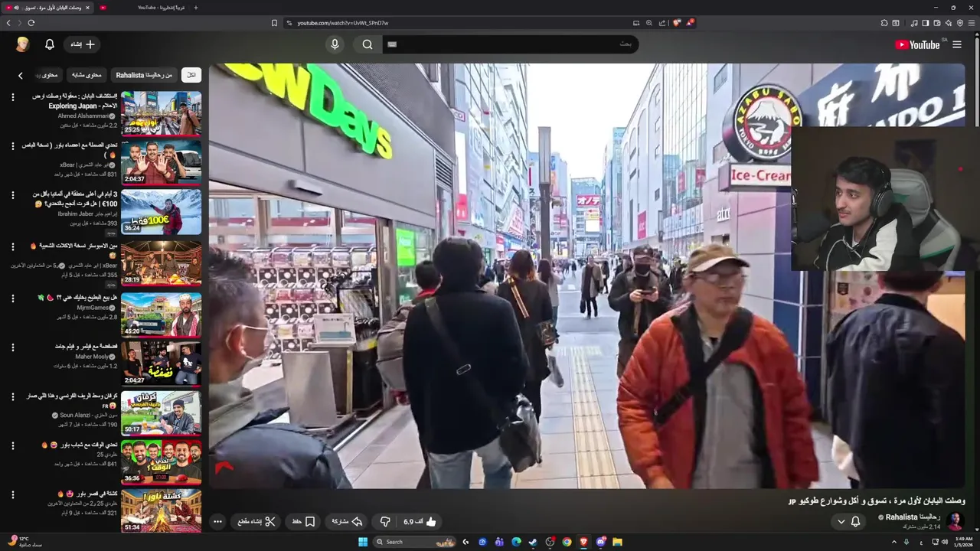Open YouTube notifications bell in the header

pyautogui.click(x=50, y=44)
